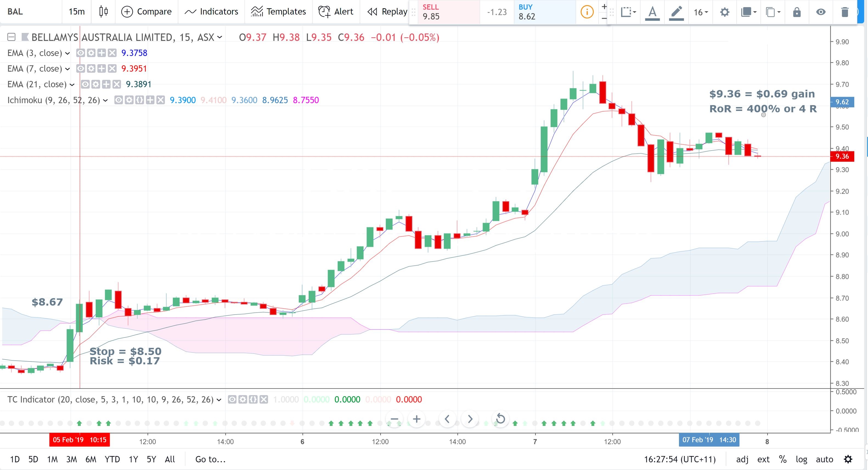This screenshot has height=470, width=868.
Task: Open the Indicators menu
Action: [211, 12]
